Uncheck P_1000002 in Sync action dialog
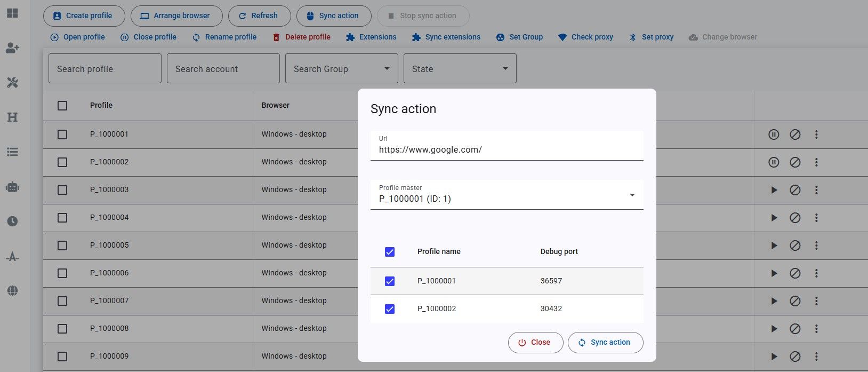The height and width of the screenshot is (372, 868). (x=390, y=309)
